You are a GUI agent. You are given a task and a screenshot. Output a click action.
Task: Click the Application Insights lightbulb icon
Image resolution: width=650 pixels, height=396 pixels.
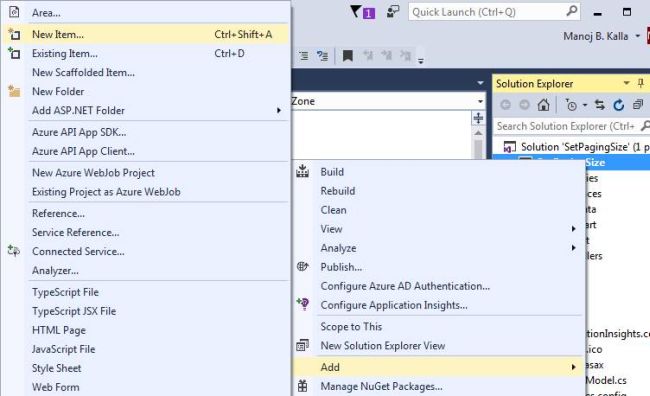(x=303, y=304)
